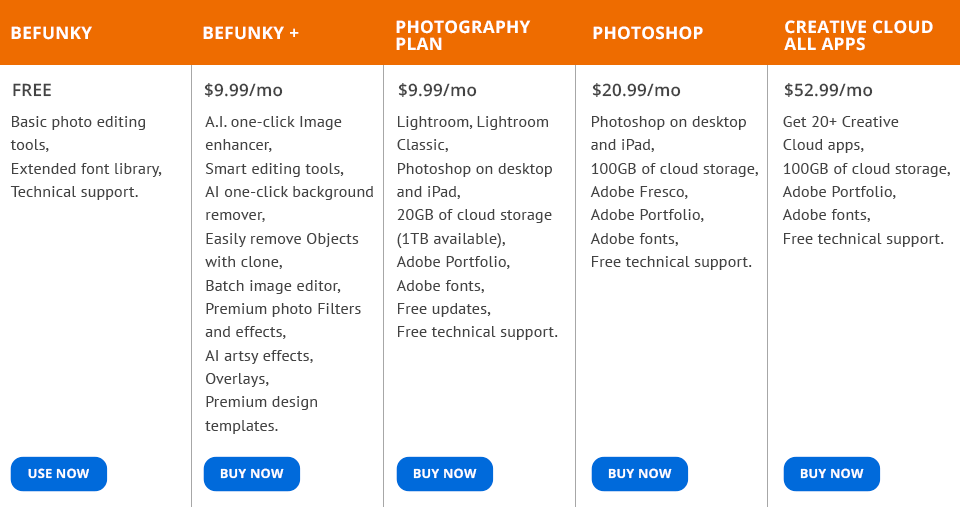Click BUY NOW for Creative Cloud All Apps
Image resolution: width=960 pixels, height=507 pixels.
(831, 474)
